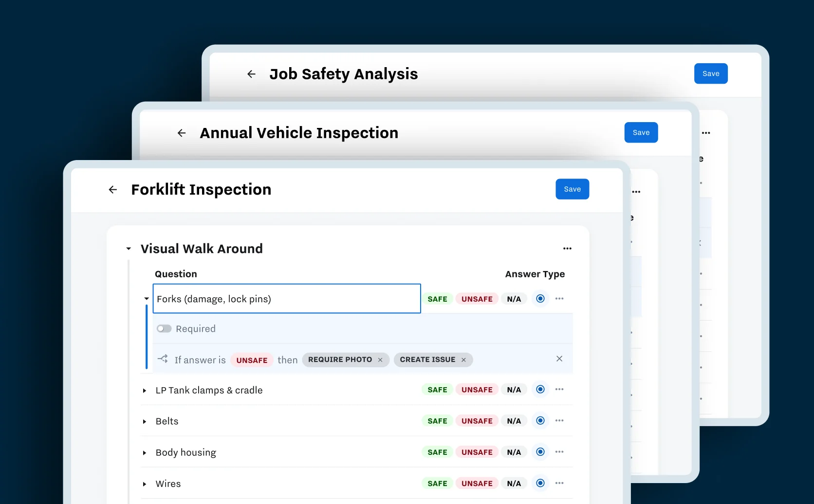Open the overflow menu next to the Forks question

(x=559, y=298)
